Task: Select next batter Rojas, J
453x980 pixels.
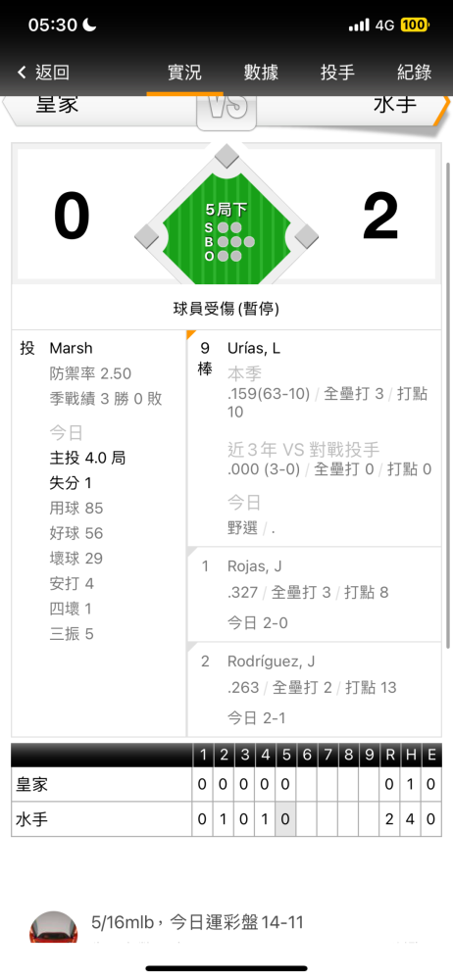Action: (314, 595)
